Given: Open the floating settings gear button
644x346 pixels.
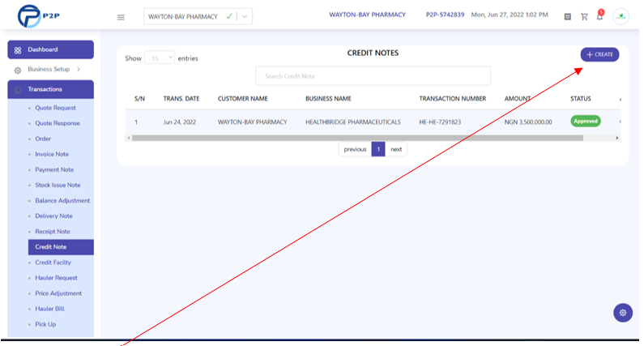Looking at the screenshot, I should 623,313.
